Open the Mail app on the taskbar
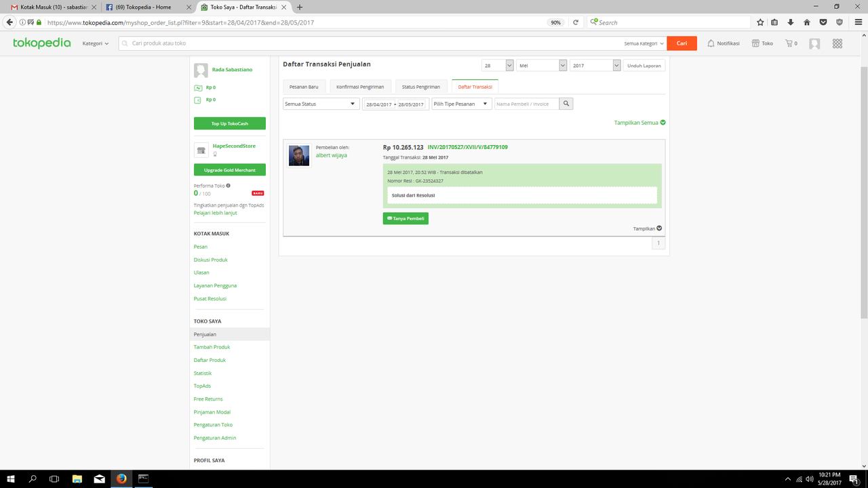Image resolution: width=868 pixels, height=488 pixels. coord(99,479)
